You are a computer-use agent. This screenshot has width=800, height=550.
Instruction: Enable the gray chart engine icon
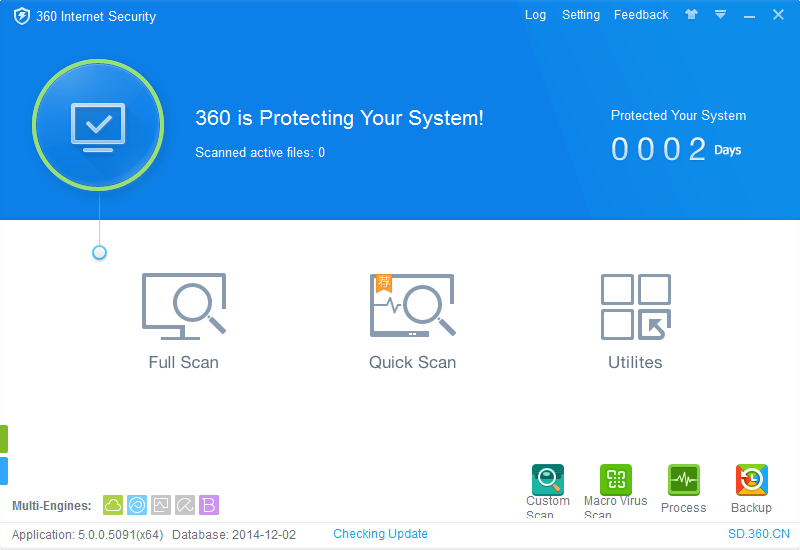point(161,505)
